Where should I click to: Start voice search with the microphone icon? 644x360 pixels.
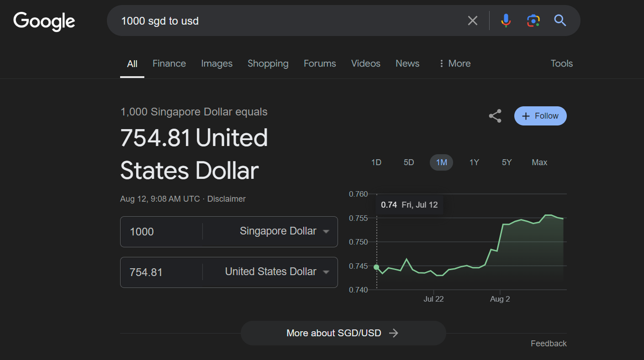(506, 21)
